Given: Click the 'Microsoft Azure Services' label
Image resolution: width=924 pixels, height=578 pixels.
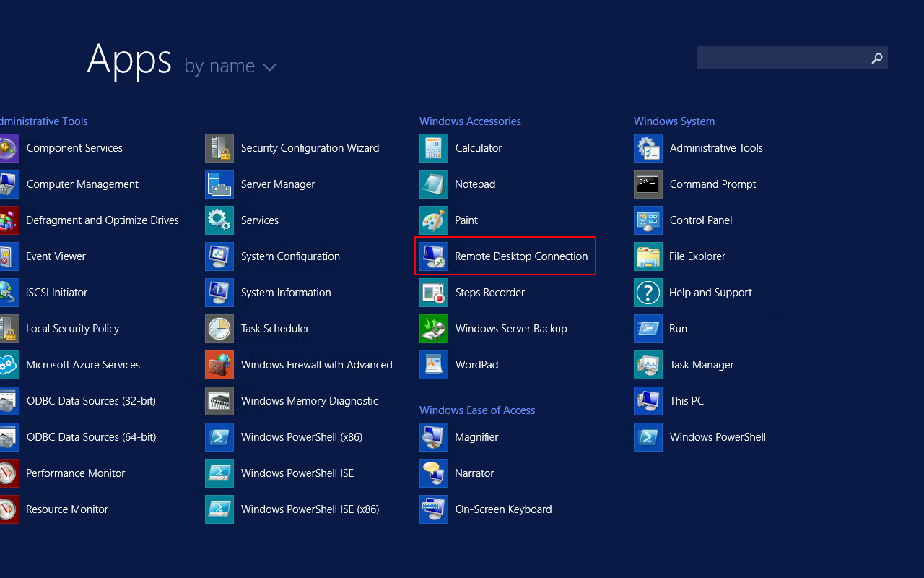Looking at the screenshot, I should [x=83, y=365].
